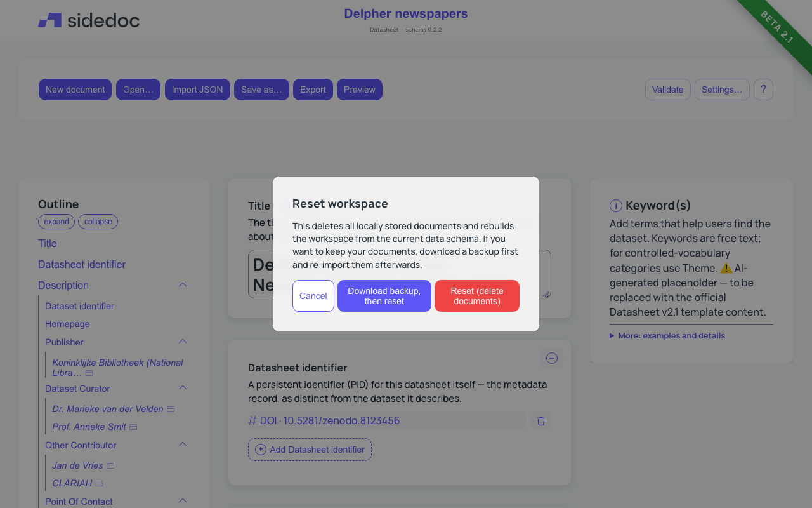Click the card icon beside Prof. Anneke Smit
Image resolution: width=812 pixels, height=508 pixels.
click(x=133, y=427)
